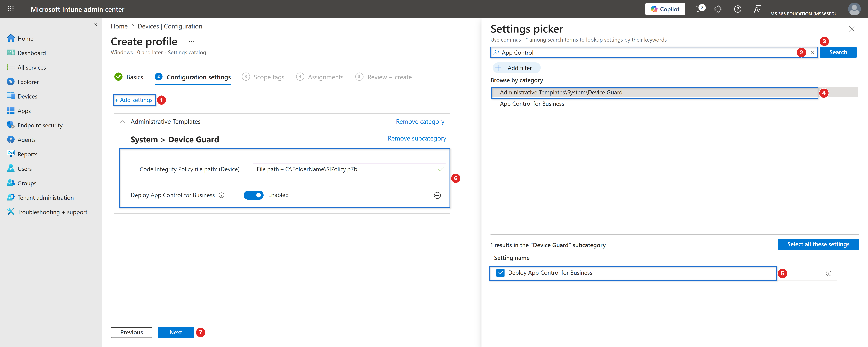Uncheck the Deploy App Control for Business checkbox
The width and height of the screenshot is (868, 347).
coord(500,273)
